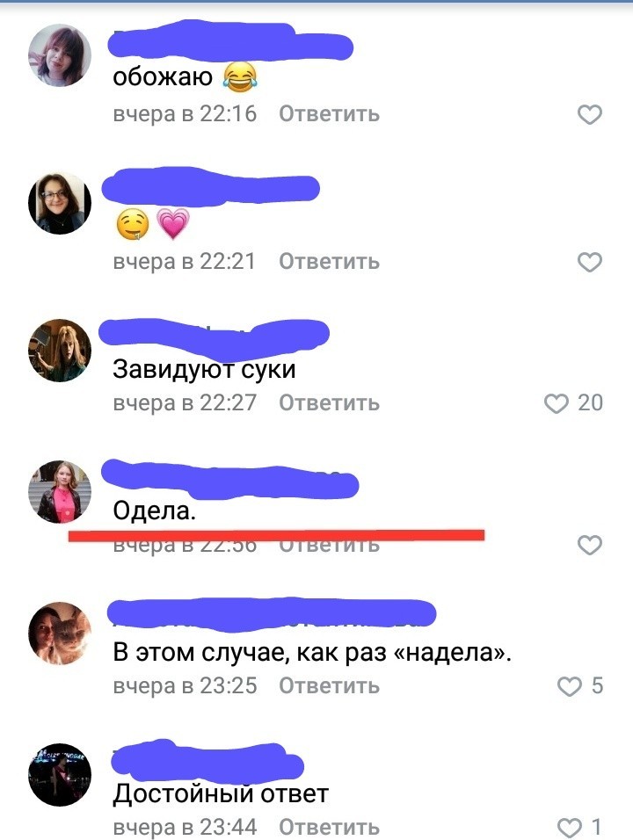Viewport: 633px width, 840px height.
Task: Open the dark night avatar beside «Достойный ответ»
Action: 60,775
